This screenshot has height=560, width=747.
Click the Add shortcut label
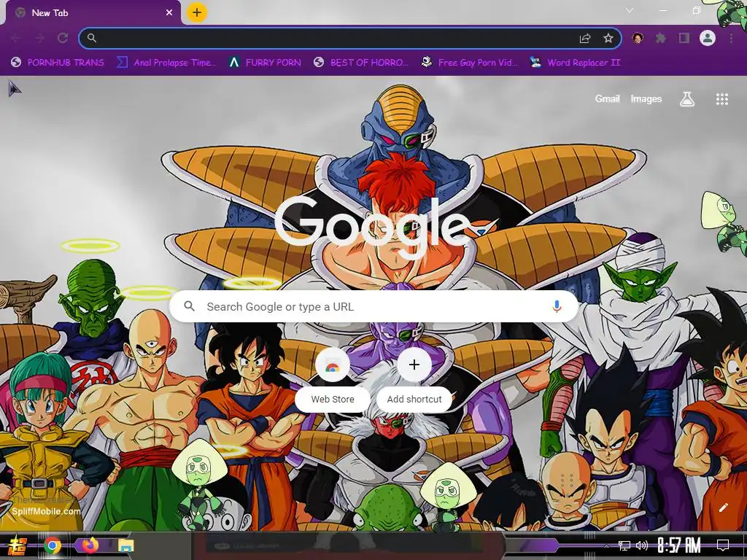point(414,399)
